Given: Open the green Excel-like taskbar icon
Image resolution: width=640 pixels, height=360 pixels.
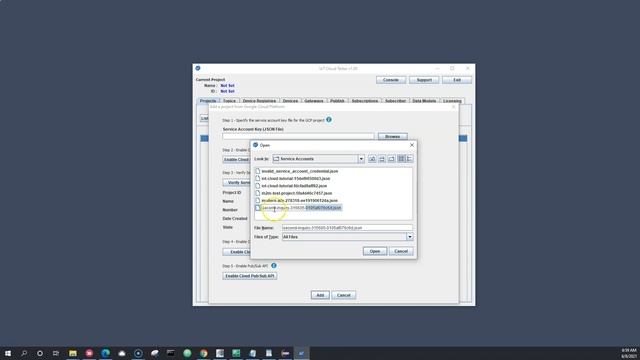Looking at the screenshot, I should click(236, 353).
